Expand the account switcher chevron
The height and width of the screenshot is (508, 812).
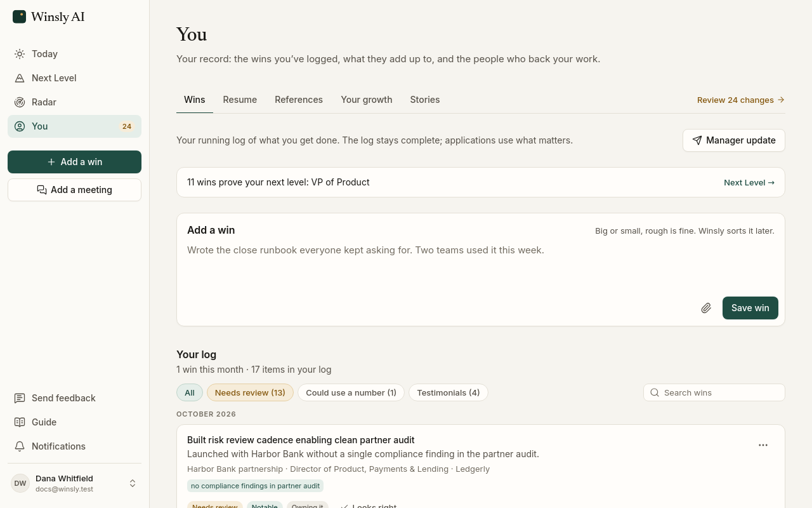click(133, 483)
